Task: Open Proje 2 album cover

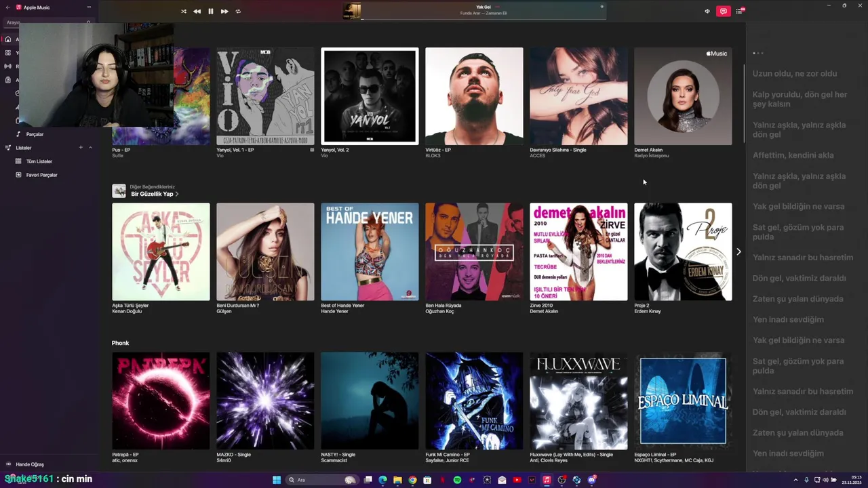Action: coord(683,251)
